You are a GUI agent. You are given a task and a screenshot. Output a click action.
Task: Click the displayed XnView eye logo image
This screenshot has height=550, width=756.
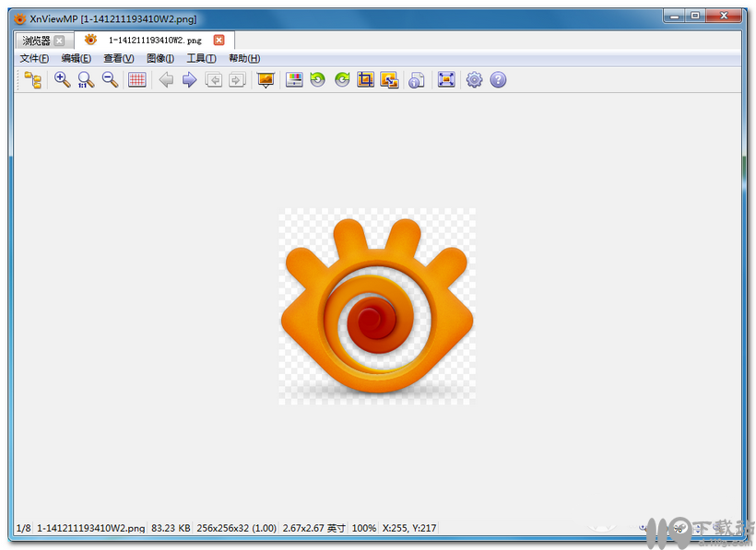pos(377,306)
